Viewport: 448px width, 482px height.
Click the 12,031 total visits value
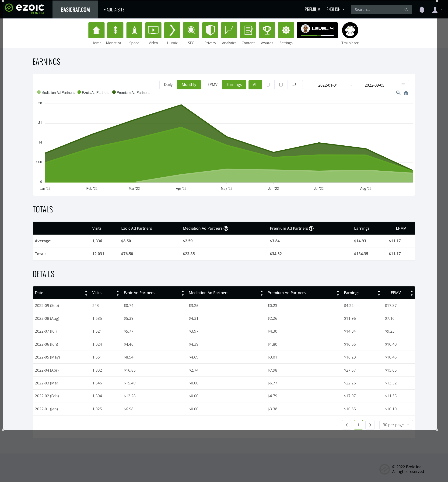point(98,254)
